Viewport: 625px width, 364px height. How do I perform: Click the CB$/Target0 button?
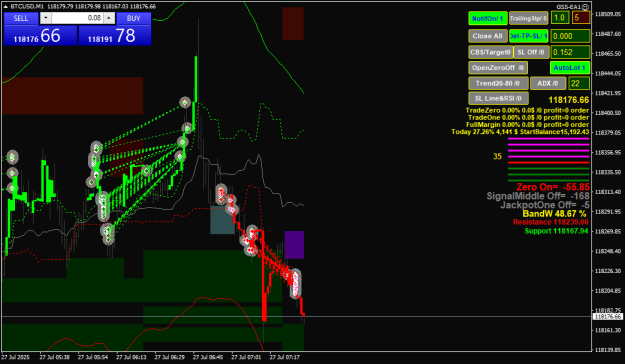pos(490,52)
